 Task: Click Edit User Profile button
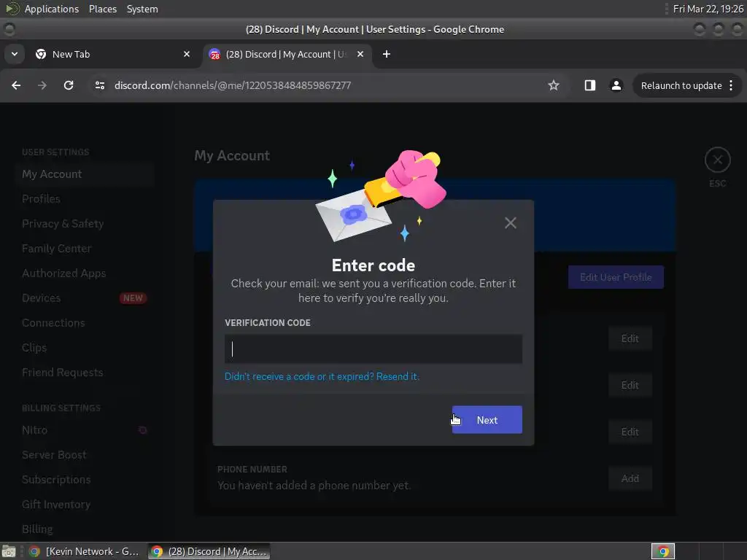tap(616, 277)
